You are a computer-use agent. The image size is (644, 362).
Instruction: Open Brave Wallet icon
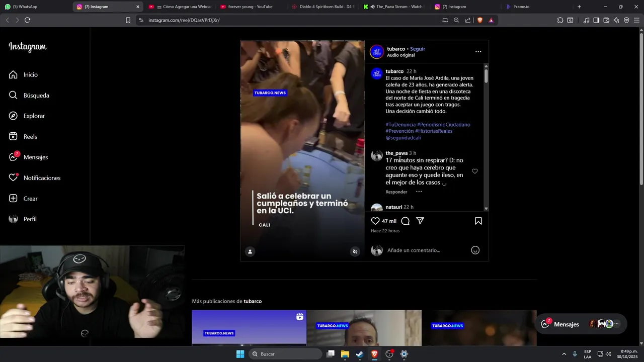pos(606,20)
